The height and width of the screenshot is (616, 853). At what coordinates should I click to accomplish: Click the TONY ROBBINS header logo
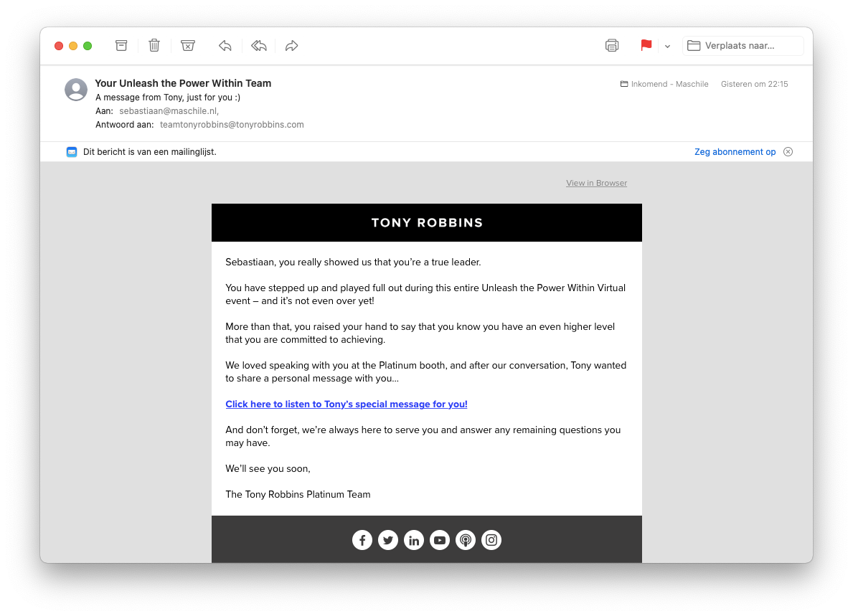coord(427,223)
